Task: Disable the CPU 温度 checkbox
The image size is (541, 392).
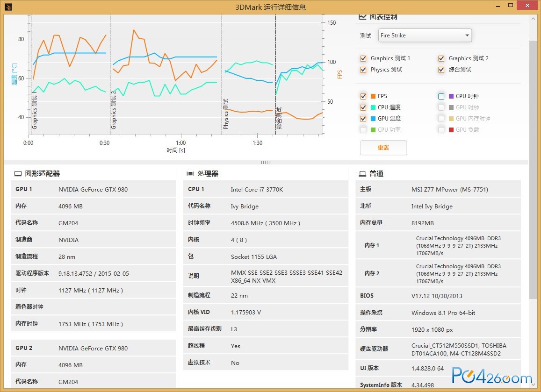Action: point(363,107)
